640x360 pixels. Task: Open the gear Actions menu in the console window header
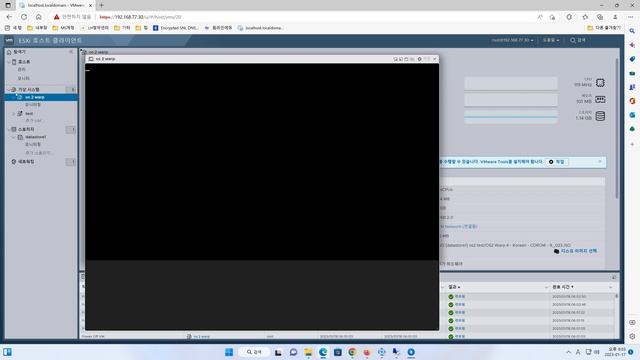coord(419,59)
